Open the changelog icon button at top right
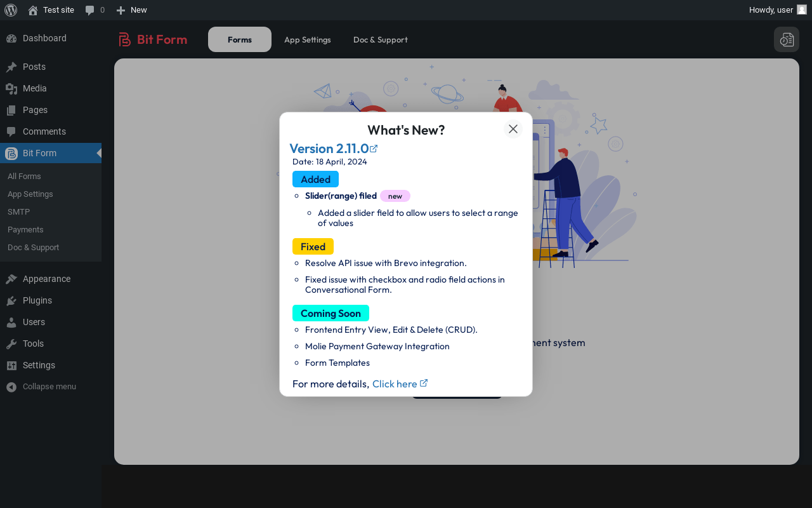Viewport: 812px width, 508px height. (787, 39)
